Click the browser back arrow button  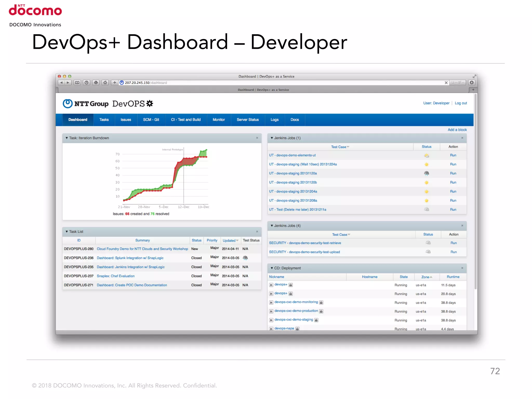pyautogui.click(x=62, y=83)
